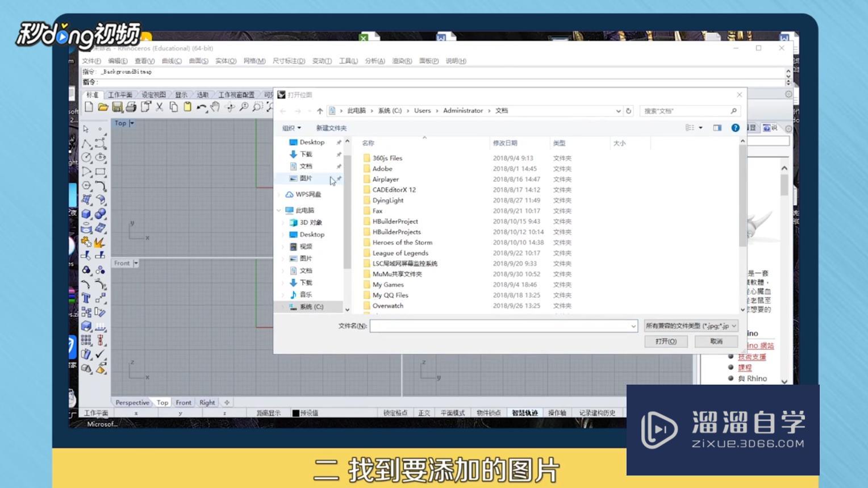Open the view options dropdown arrow in dialog

pos(700,128)
